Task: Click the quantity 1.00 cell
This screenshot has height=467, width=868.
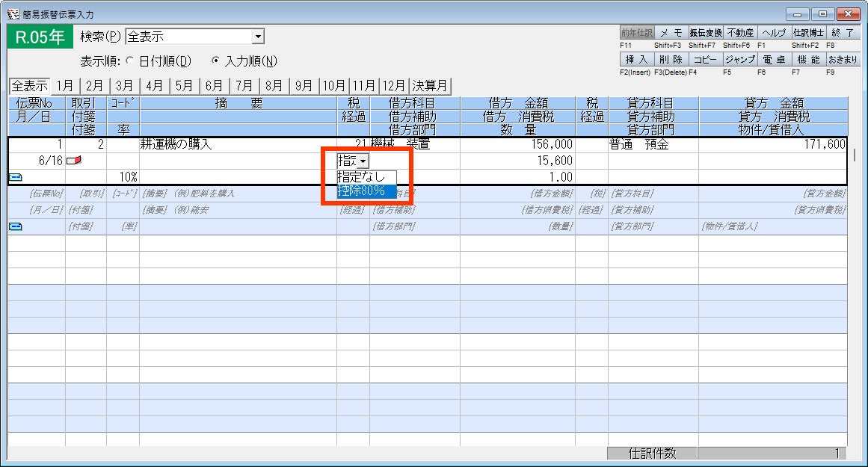Action: (517, 177)
